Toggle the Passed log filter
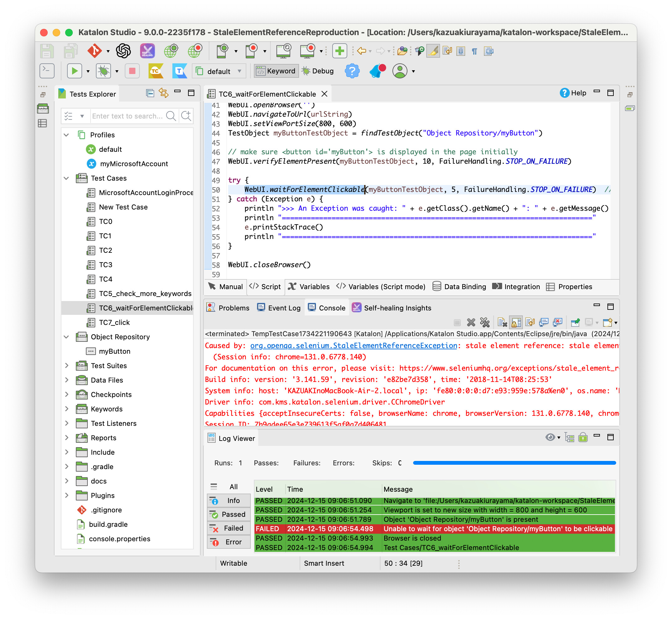Image resolution: width=672 pixels, height=619 pixels. point(229,514)
